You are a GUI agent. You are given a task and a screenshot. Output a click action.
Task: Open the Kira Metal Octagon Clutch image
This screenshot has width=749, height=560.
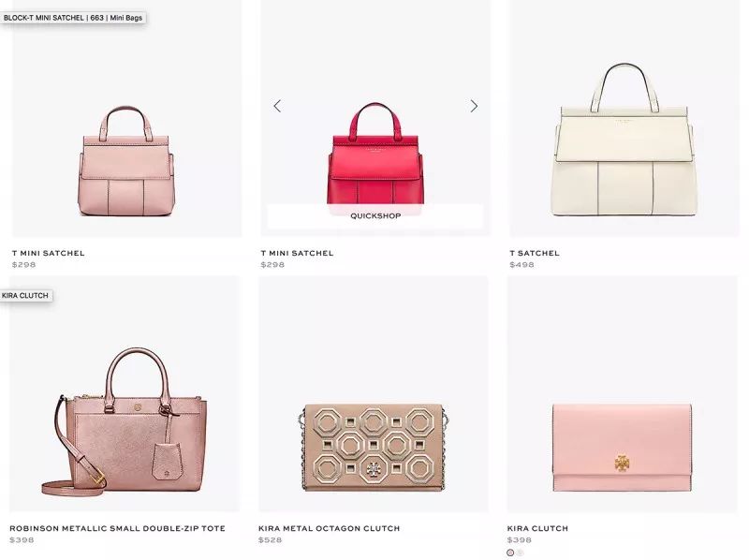374,448
